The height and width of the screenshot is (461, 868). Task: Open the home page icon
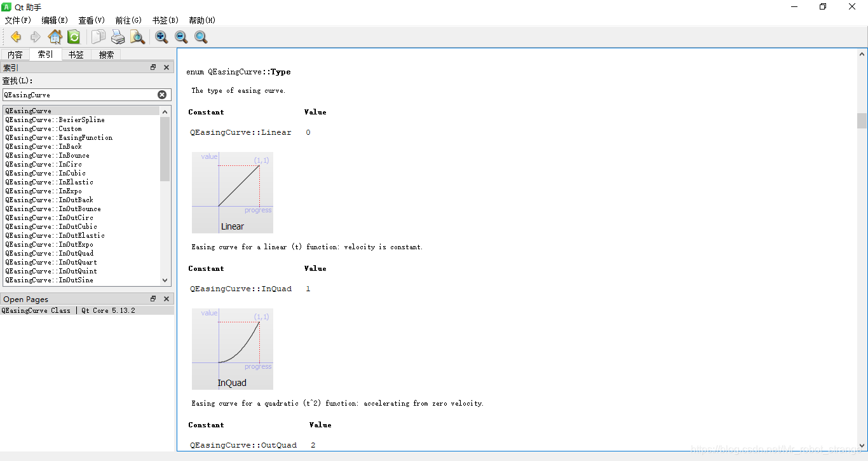(x=55, y=37)
